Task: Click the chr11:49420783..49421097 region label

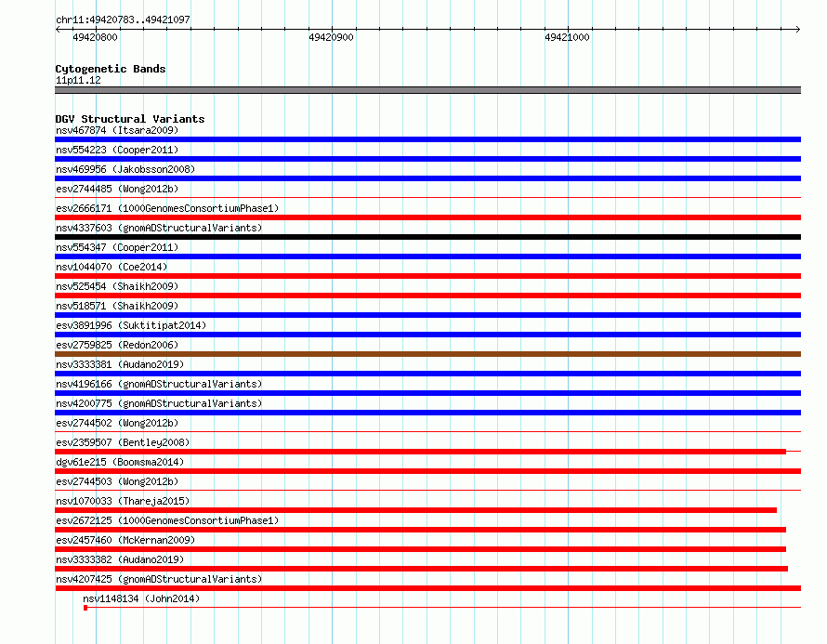Action: (x=123, y=20)
